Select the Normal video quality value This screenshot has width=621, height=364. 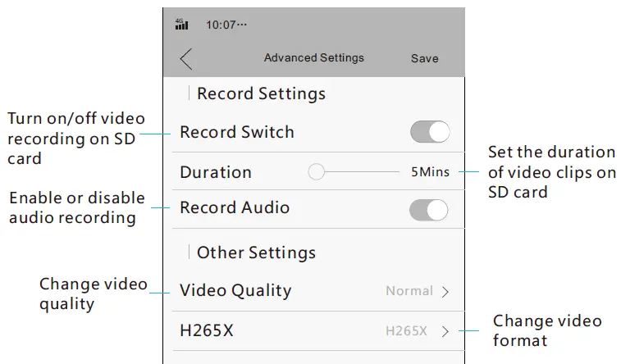click(x=409, y=291)
